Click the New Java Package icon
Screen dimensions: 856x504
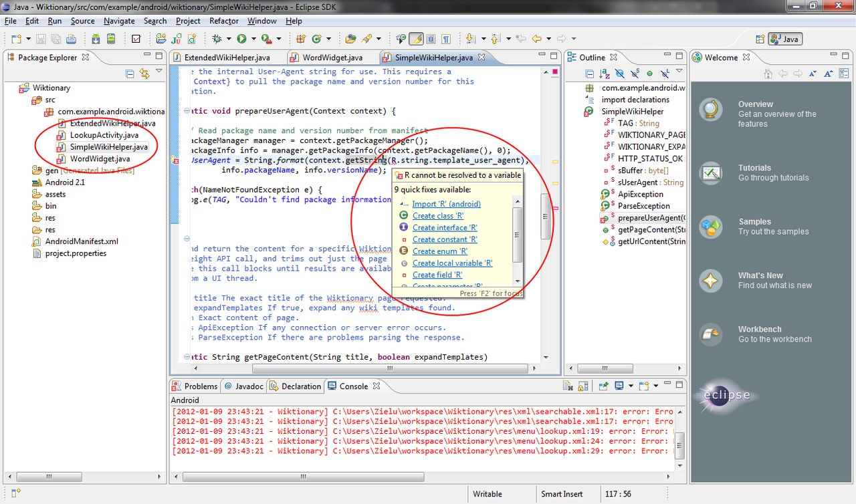pos(301,39)
